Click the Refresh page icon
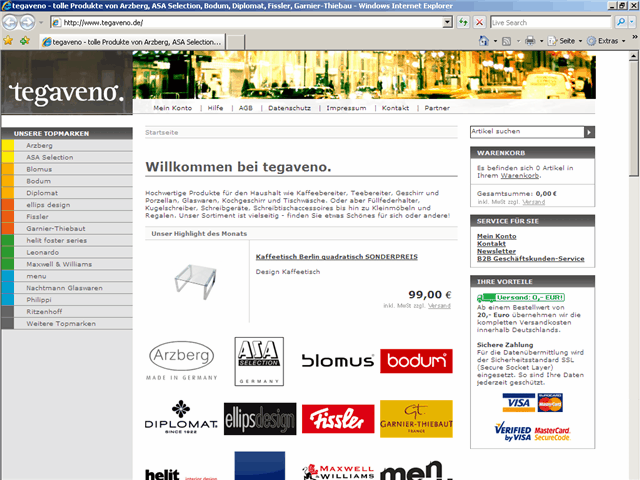The height and width of the screenshot is (480, 640). tap(463, 22)
